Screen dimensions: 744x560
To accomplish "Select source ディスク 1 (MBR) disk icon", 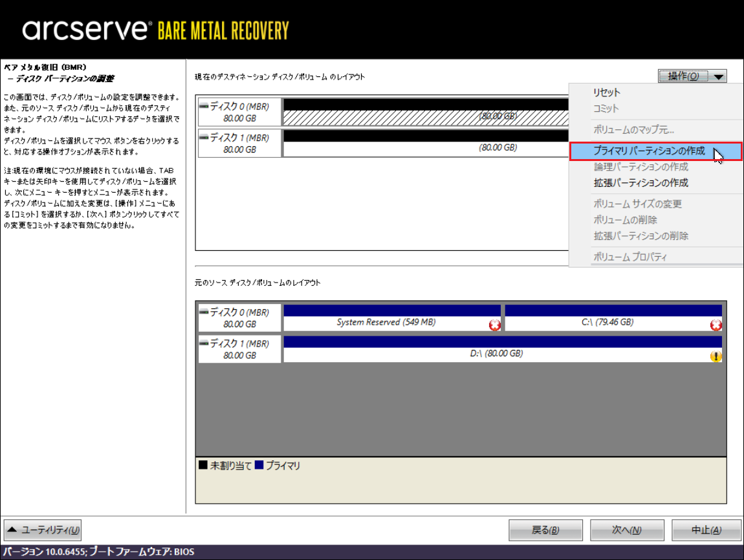I will coord(204,343).
